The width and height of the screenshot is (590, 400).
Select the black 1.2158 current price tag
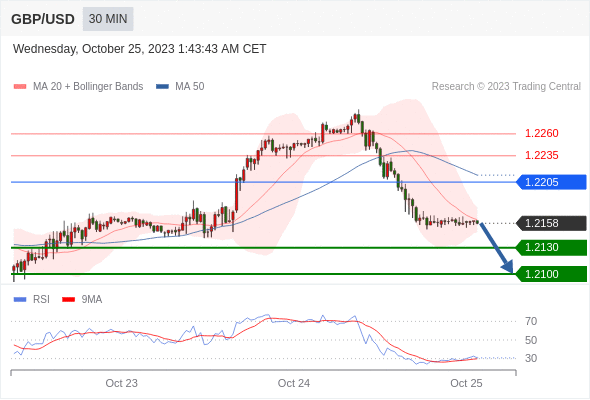[x=552, y=223]
